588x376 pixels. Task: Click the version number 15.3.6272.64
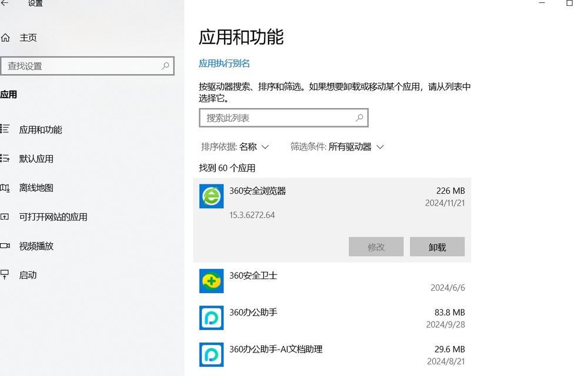pyautogui.click(x=252, y=215)
